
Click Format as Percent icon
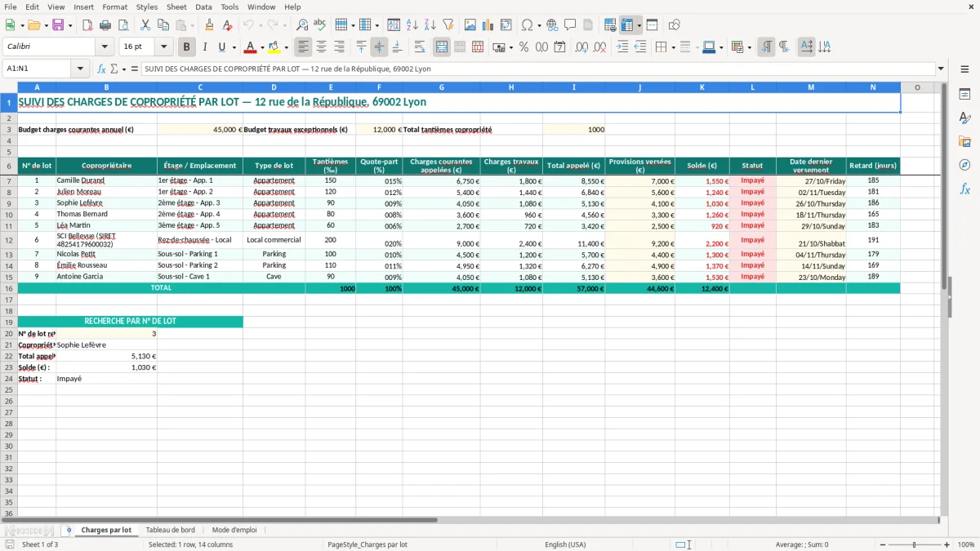(x=523, y=47)
